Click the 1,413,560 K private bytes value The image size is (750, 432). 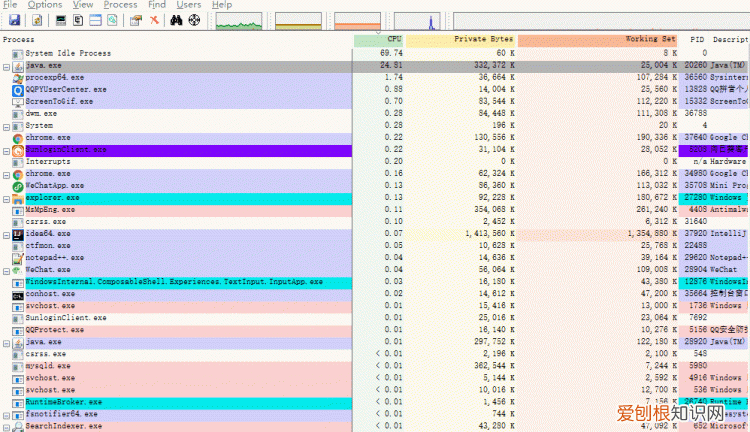point(490,234)
